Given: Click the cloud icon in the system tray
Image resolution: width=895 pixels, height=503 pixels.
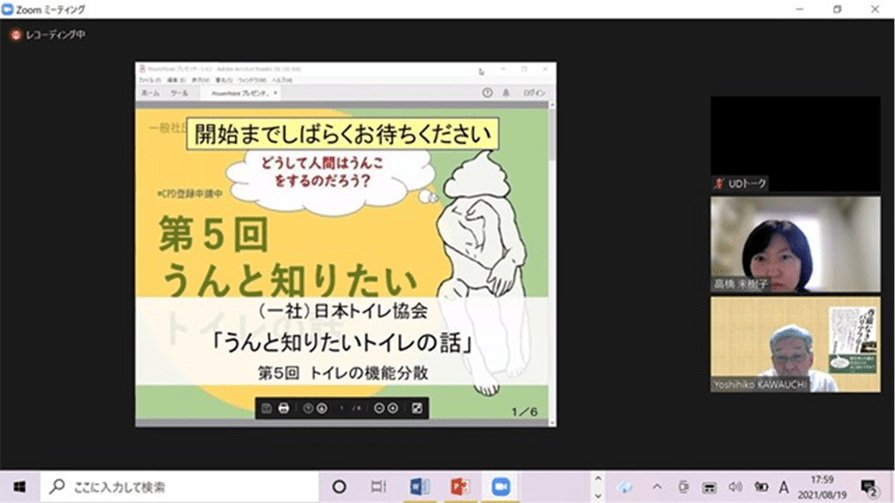Looking at the screenshot, I should pyautogui.click(x=624, y=487).
